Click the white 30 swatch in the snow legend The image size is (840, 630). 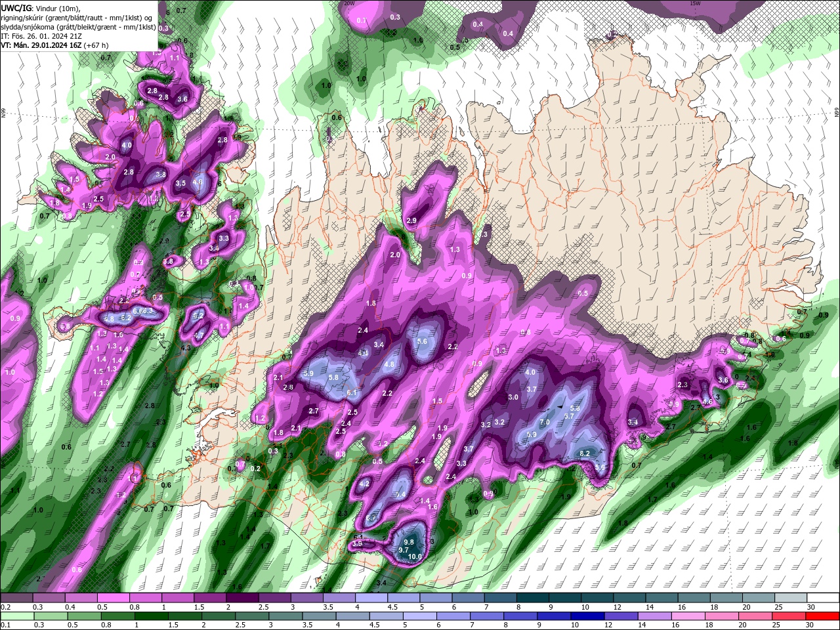click(x=823, y=598)
